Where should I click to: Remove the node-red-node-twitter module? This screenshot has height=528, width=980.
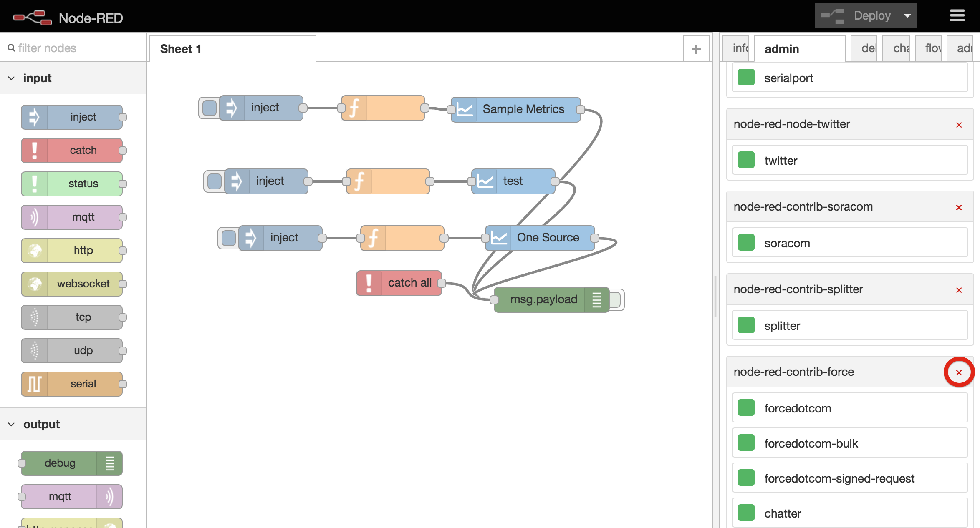point(959,125)
